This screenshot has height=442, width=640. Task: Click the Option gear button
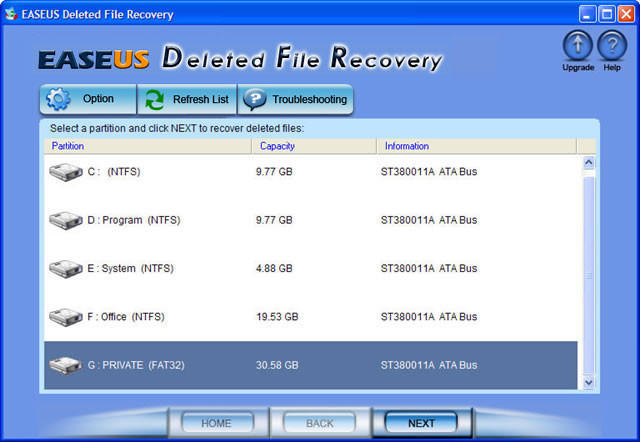tap(88, 99)
